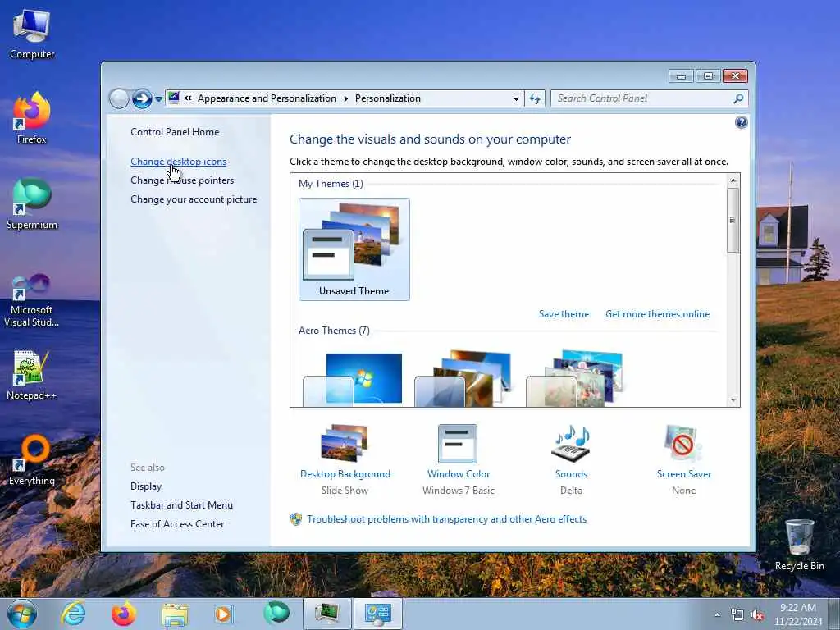Click Change mouse pointers link

point(182,180)
